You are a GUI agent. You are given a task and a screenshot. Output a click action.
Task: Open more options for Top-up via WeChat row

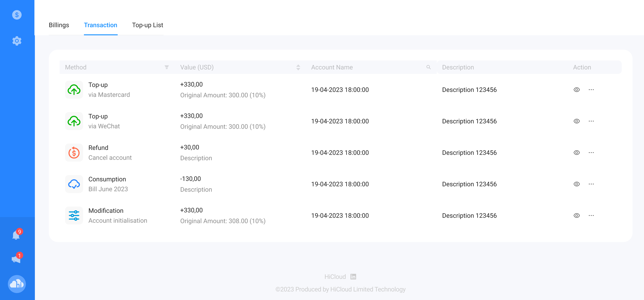point(591,121)
